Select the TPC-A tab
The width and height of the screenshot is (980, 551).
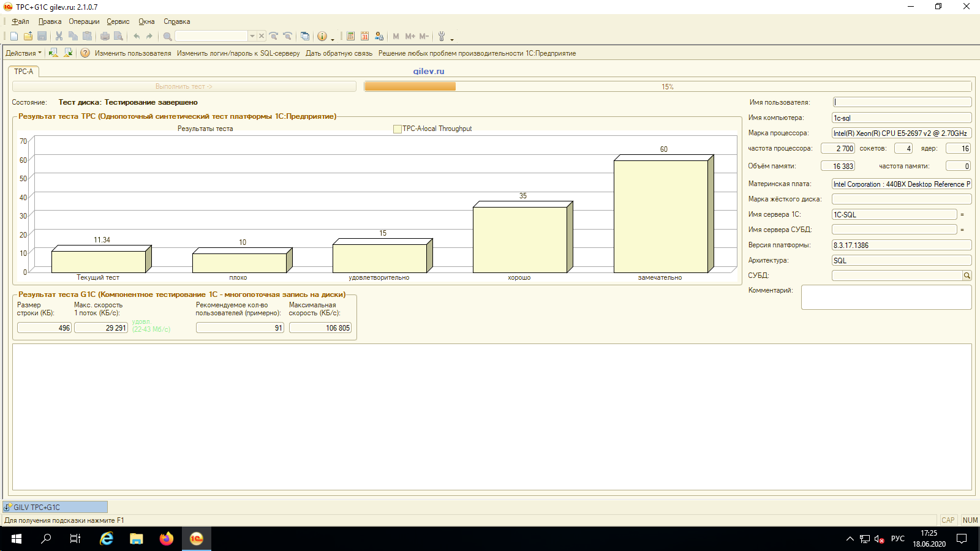[24, 72]
